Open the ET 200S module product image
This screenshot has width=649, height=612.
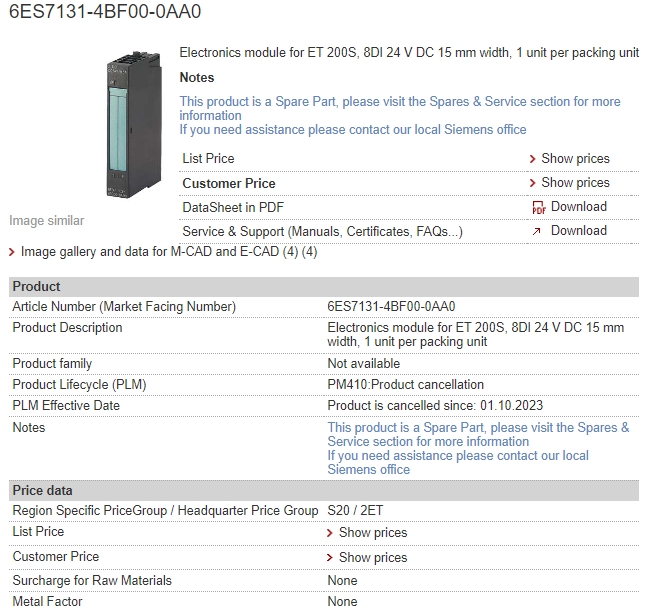(x=134, y=124)
